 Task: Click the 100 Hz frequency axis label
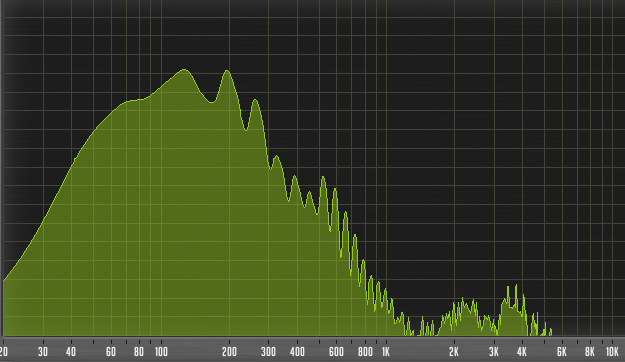coord(161,352)
